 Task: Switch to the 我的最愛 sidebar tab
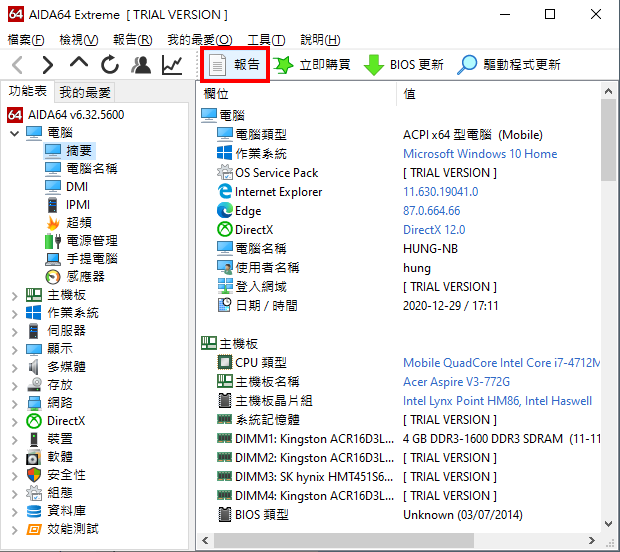pyautogui.click(x=85, y=93)
